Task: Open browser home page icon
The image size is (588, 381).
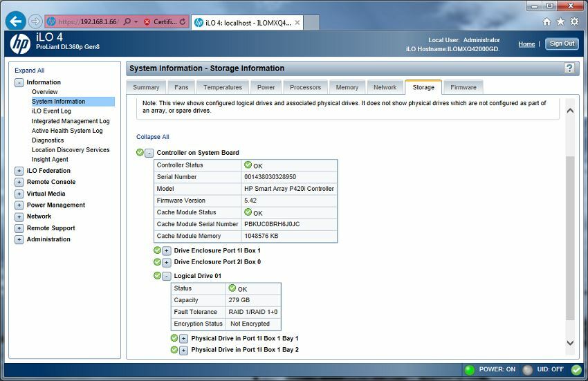Action: [546, 21]
